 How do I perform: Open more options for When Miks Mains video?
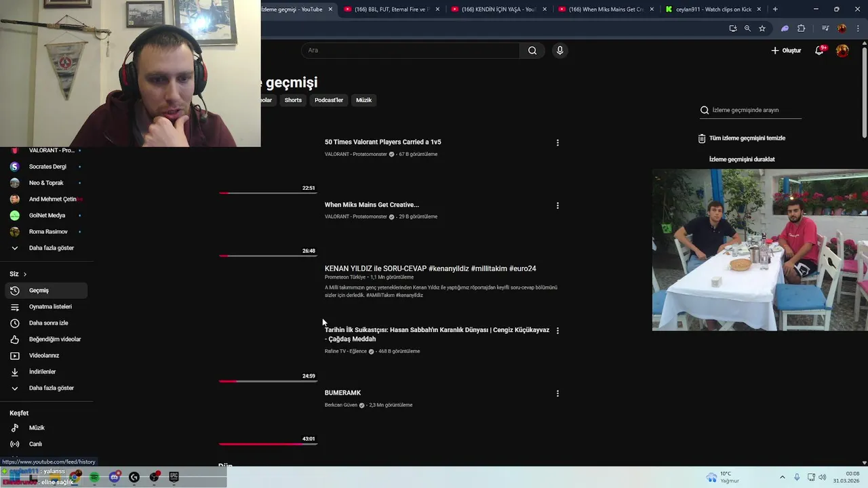pos(557,205)
